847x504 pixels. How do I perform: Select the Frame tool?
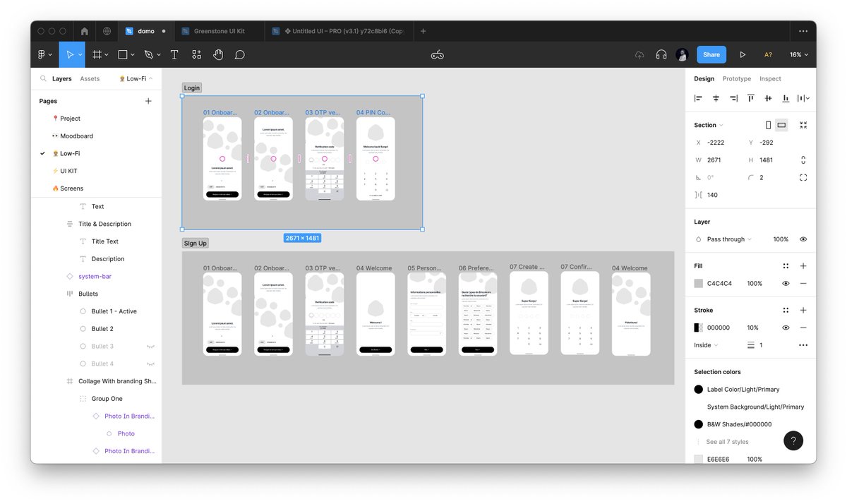click(x=97, y=54)
